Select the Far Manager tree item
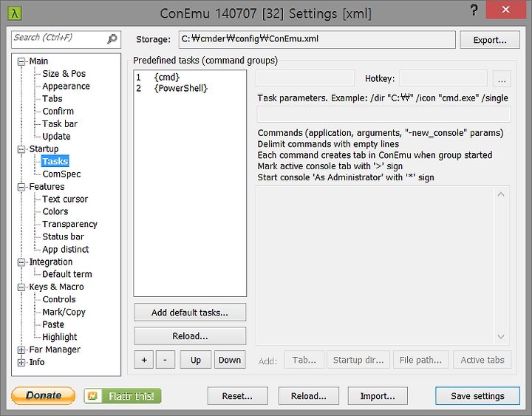Screen dimensions: 532x416 click(55, 349)
